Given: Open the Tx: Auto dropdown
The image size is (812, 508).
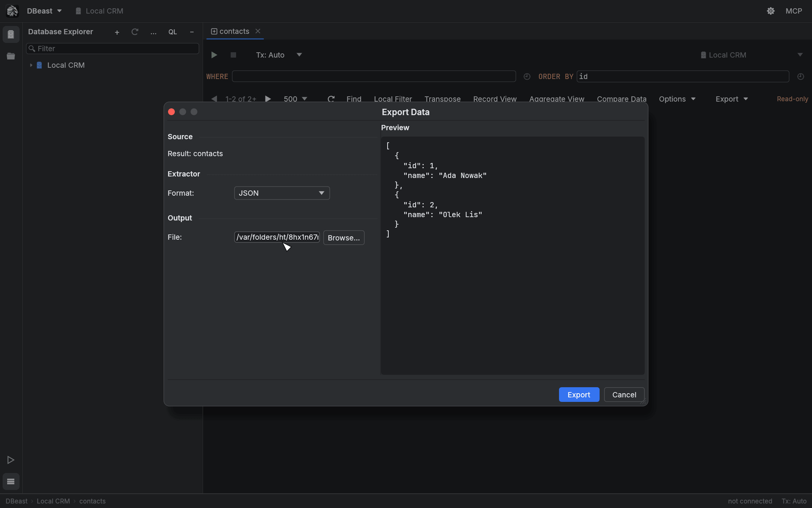Looking at the screenshot, I should point(279,55).
